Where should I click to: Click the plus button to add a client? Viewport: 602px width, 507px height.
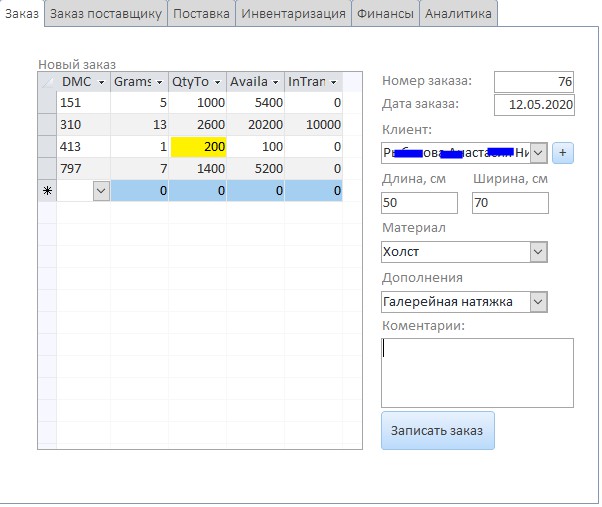coord(563,153)
